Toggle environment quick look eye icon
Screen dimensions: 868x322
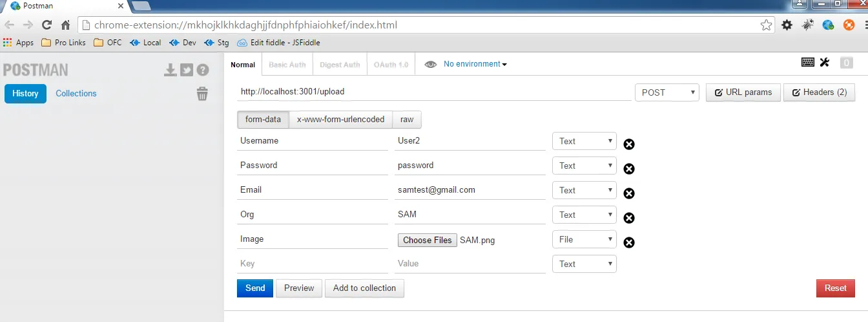click(x=430, y=64)
